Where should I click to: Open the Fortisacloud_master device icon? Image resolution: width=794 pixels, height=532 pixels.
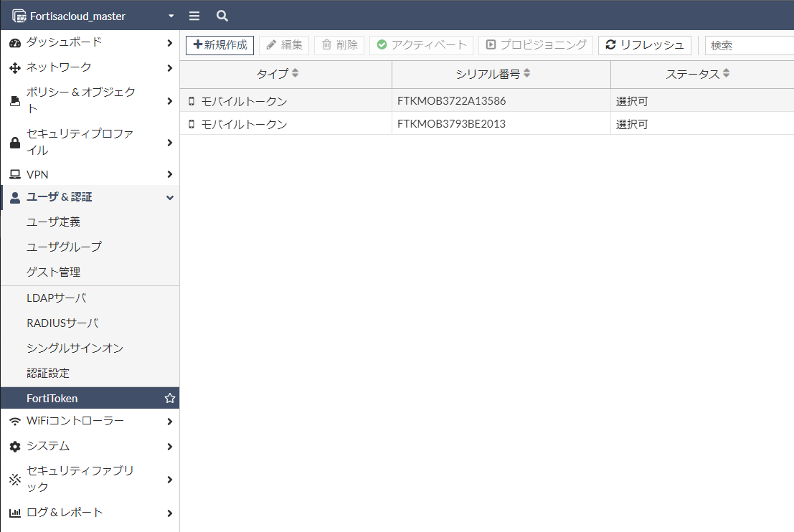tap(19, 16)
